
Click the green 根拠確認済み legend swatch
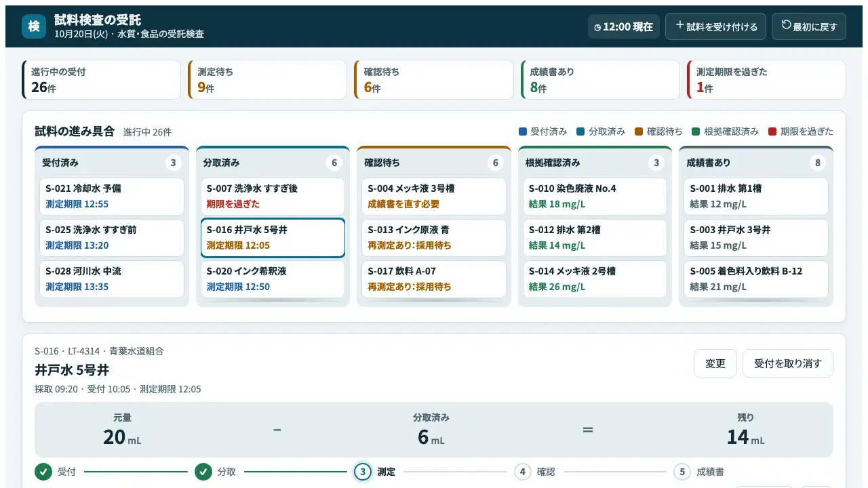pos(696,131)
